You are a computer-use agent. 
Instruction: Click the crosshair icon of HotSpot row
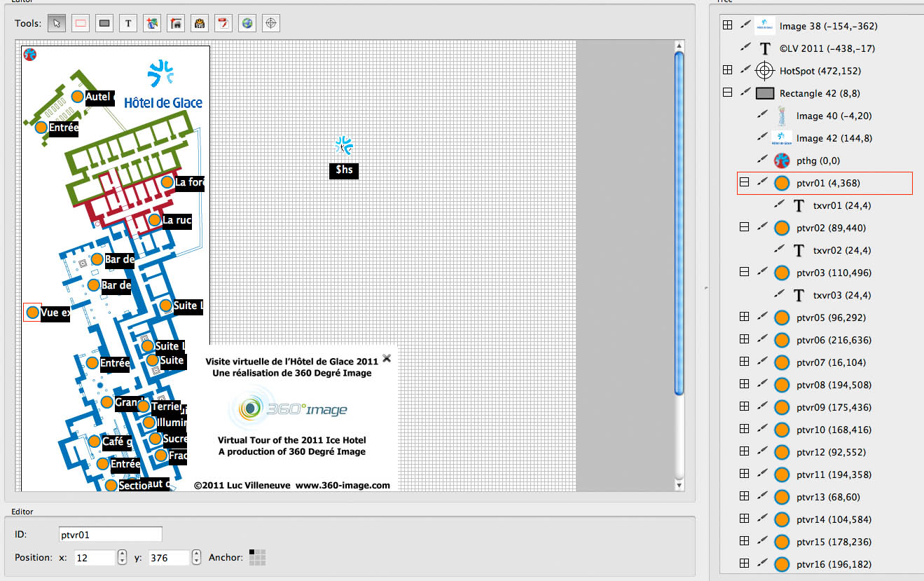pos(765,71)
